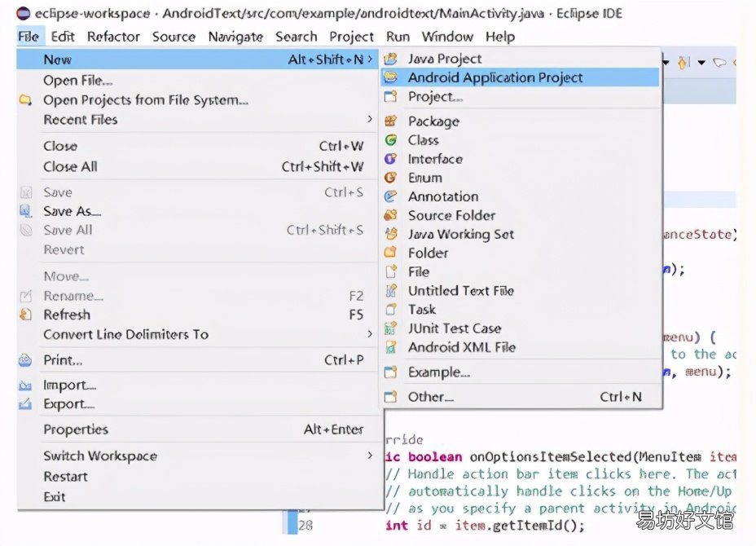Open the Project menu in the menu bar

pos(351,37)
